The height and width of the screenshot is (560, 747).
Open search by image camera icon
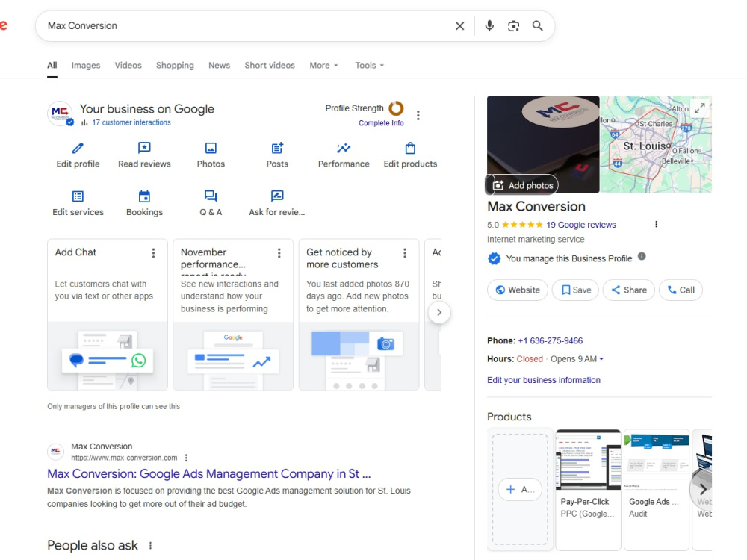coord(514,26)
